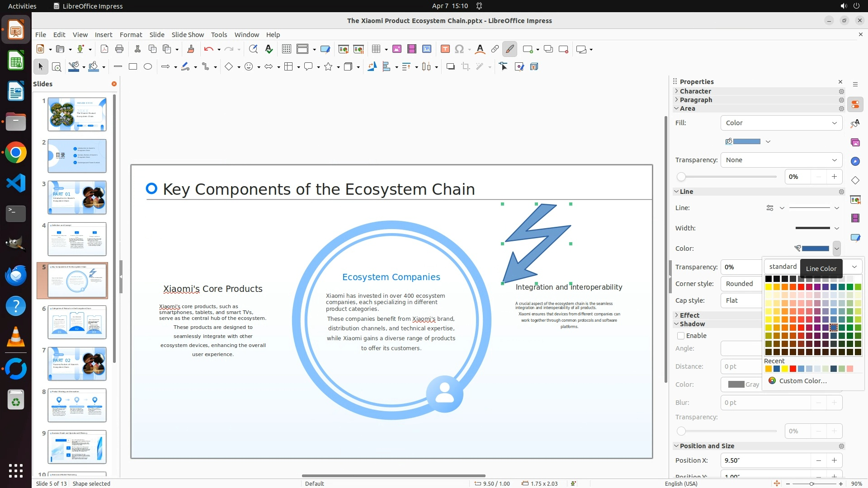868x488 pixels.
Task: Select the Rectangle shape tool
Action: [x=133, y=67]
